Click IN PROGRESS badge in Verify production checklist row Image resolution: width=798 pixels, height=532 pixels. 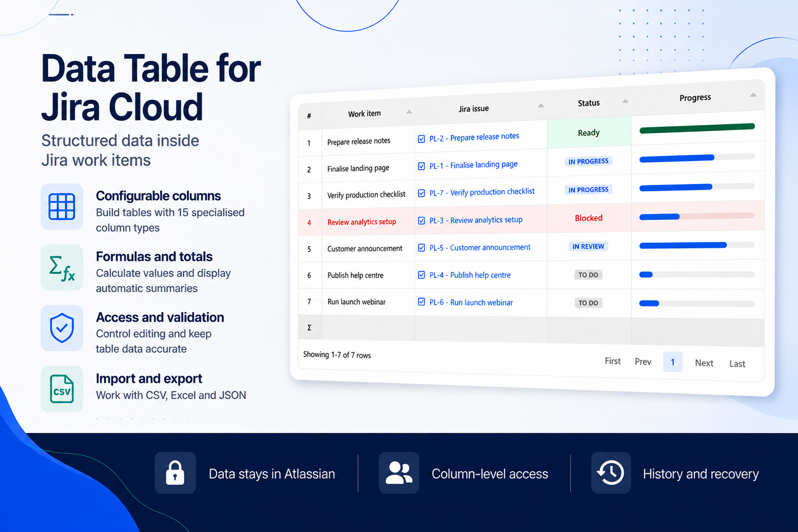coord(588,190)
